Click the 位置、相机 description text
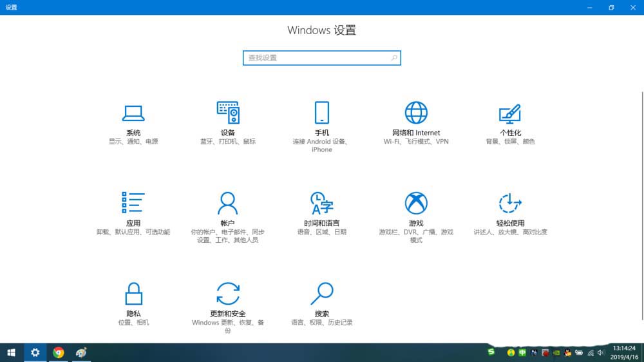644x362 pixels. [133, 322]
